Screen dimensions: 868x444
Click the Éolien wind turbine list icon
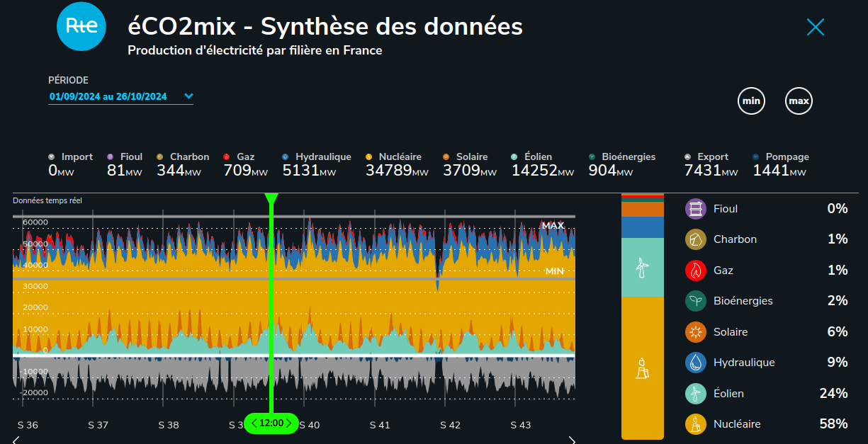point(696,394)
